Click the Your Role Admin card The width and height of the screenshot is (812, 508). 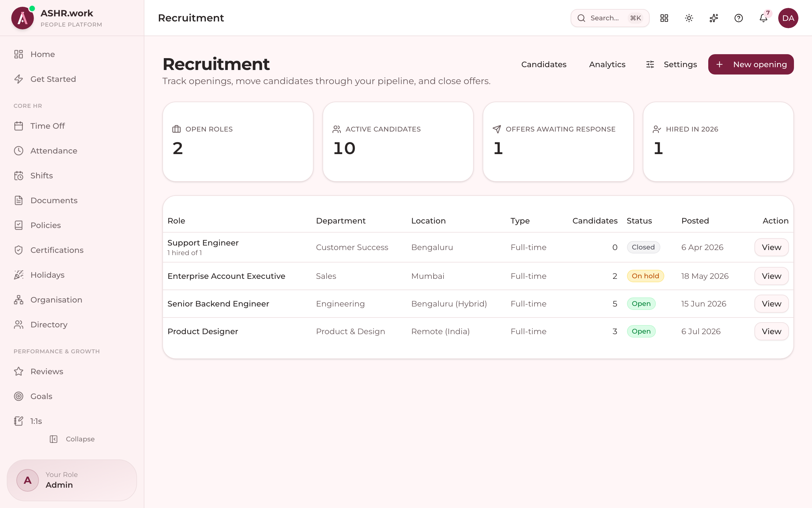[72, 480]
